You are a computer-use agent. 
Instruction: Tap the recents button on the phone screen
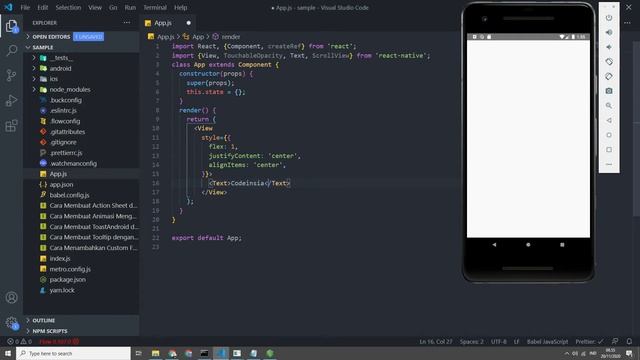point(562,245)
